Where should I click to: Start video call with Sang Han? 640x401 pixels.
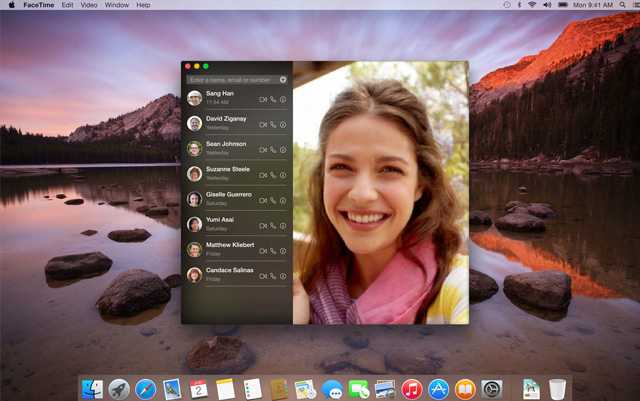click(x=263, y=99)
